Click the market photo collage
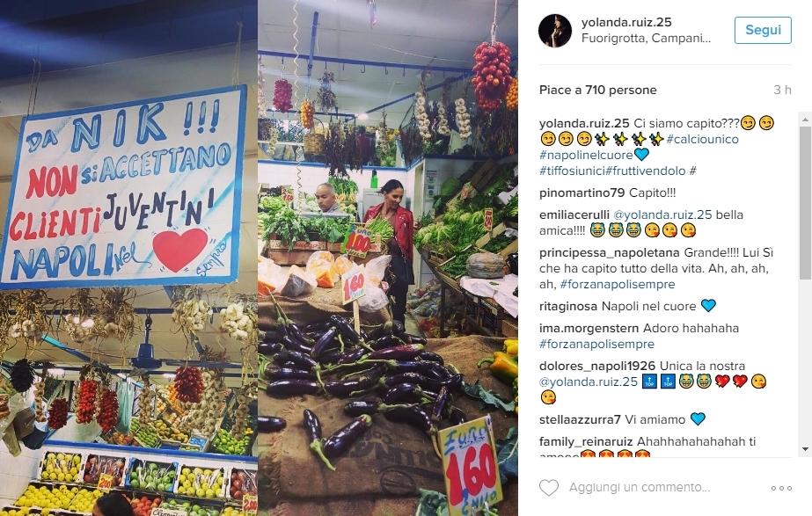 click(259, 258)
